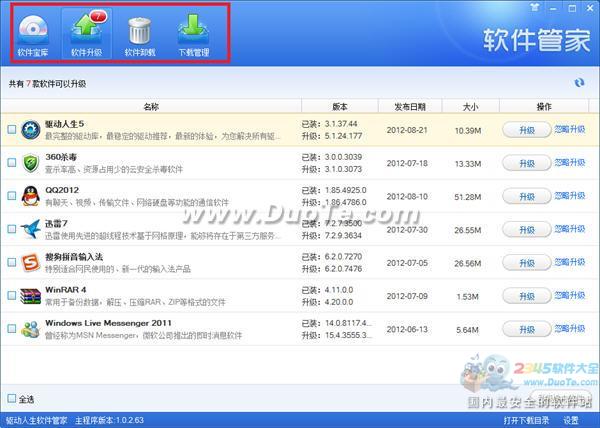Click 忽略升级 link for Windows Live Messenger
Screen dimensions: 600x428
pyautogui.click(x=570, y=329)
